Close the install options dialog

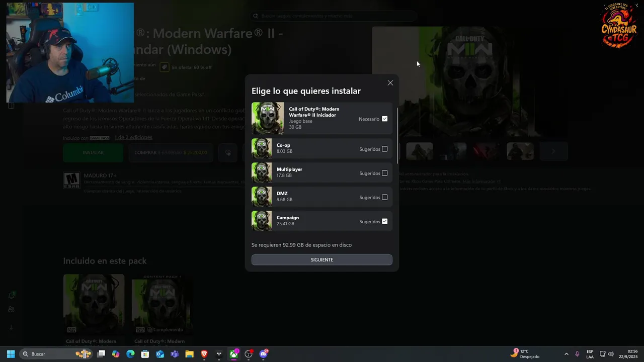[x=390, y=83]
